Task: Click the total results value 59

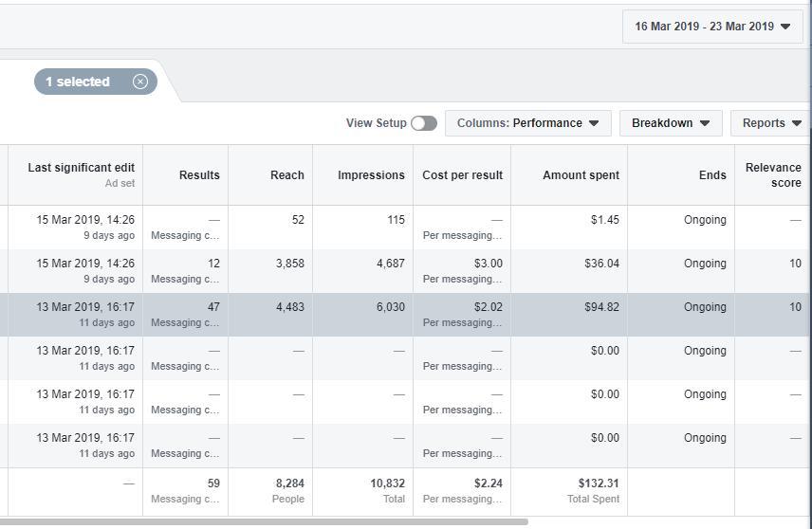Action: click(212, 483)
